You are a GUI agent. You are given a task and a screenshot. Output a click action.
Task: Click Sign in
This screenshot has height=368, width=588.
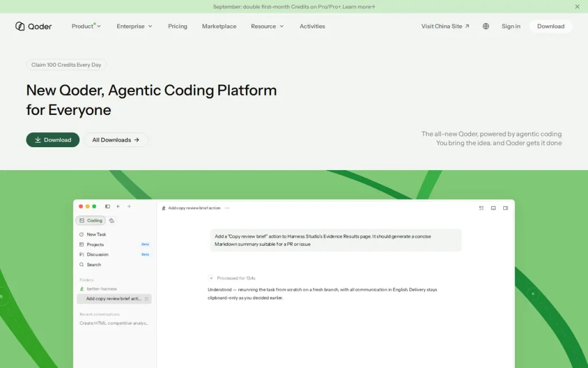(510, 26)
